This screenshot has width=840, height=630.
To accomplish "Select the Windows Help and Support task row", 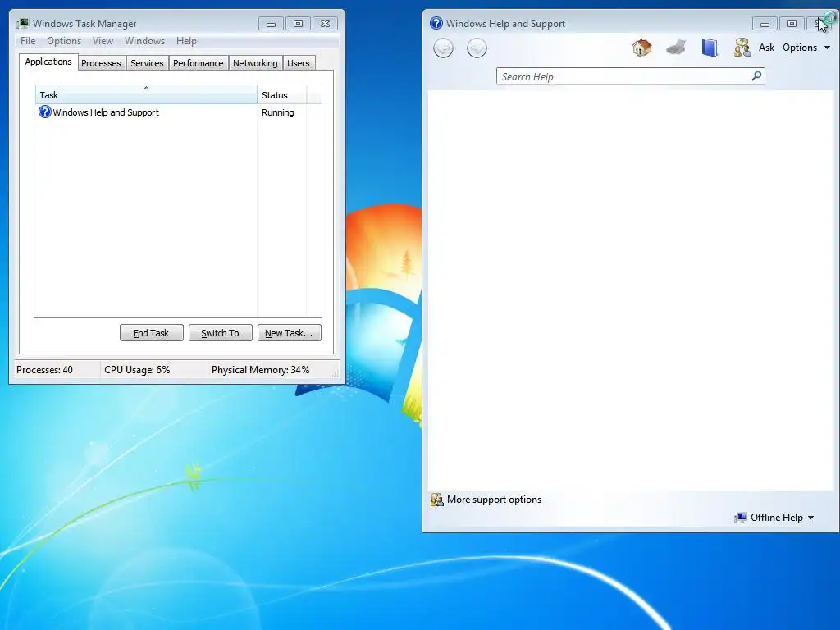I will pyautogui.click(x=178, y=112).
